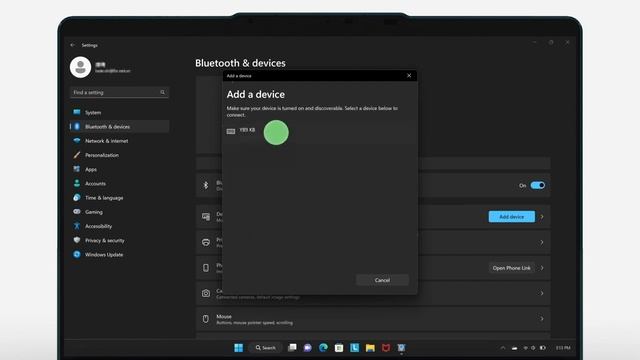Image resolution: width=640 pixels, height=360 pixels.
Task: Open Privacy & security settings
Action: click(119, 240)
